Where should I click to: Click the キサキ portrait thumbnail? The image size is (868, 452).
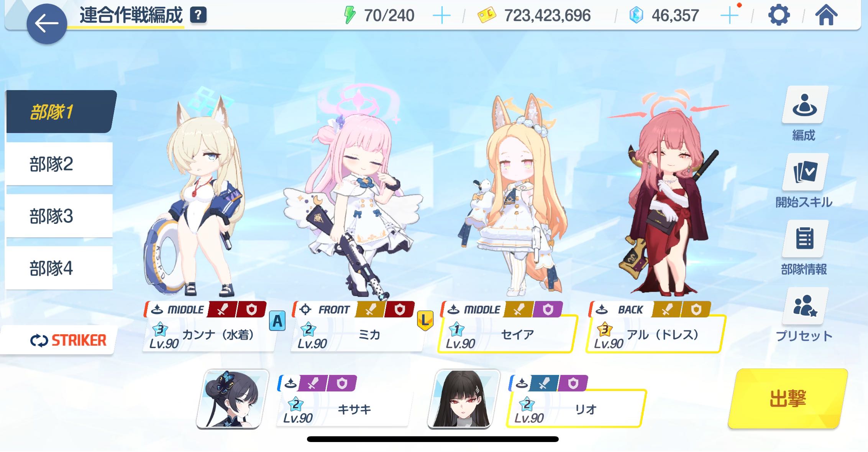[x=232, y=399]
